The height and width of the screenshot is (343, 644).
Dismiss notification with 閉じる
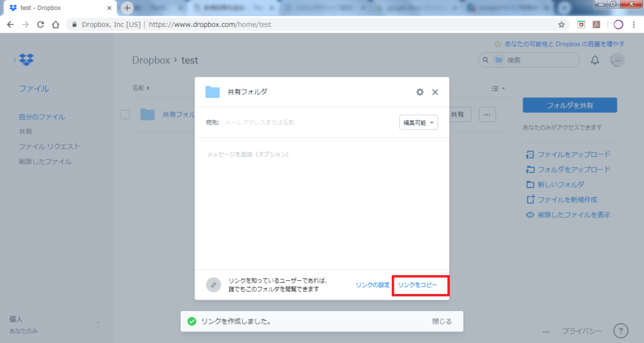442,321
